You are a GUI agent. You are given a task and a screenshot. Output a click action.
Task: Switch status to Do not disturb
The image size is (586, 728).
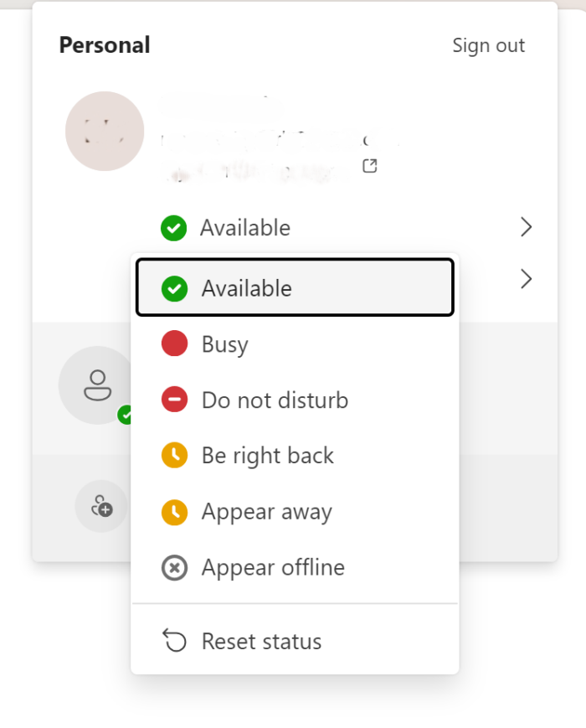274,400
